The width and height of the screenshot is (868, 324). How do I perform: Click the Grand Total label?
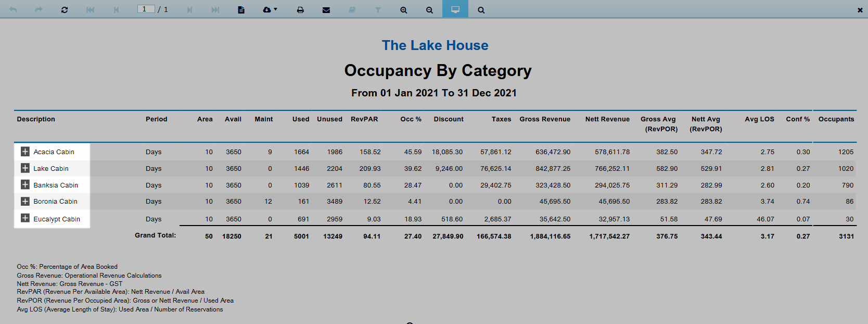[155, 235]
